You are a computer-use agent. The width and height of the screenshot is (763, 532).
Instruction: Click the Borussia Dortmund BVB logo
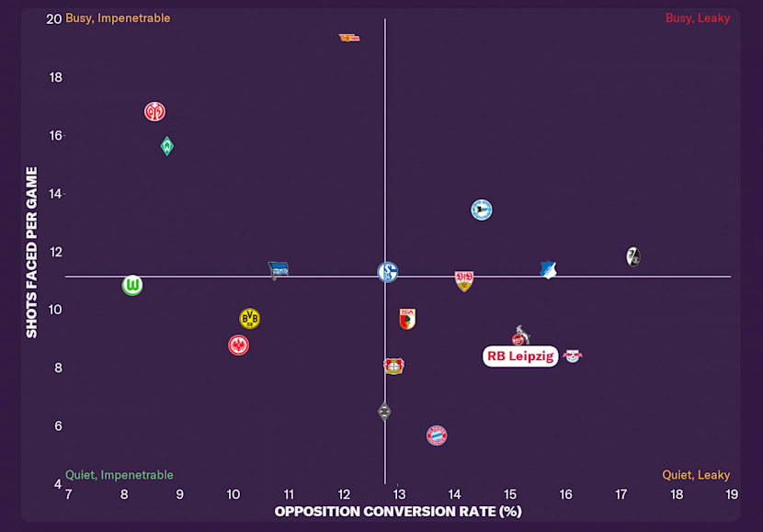249,318
